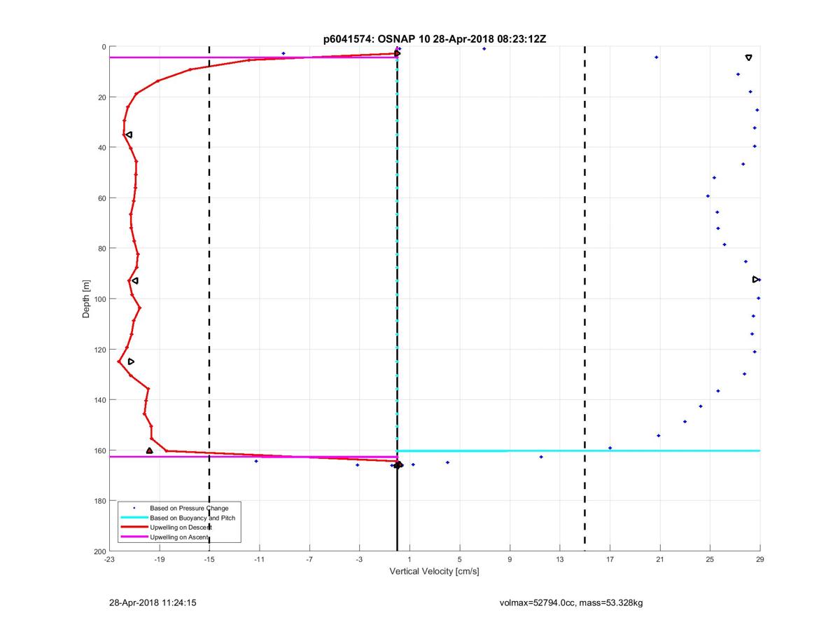Click x-axis tick label 13
The width and height of the screenshot is (840, 620).
560,560
